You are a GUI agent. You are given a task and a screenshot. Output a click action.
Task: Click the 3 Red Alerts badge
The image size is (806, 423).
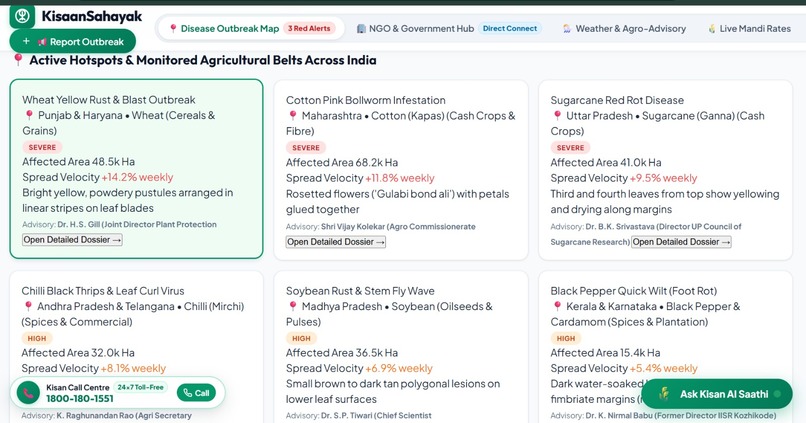pyautogui.click(x=309, y=28)
